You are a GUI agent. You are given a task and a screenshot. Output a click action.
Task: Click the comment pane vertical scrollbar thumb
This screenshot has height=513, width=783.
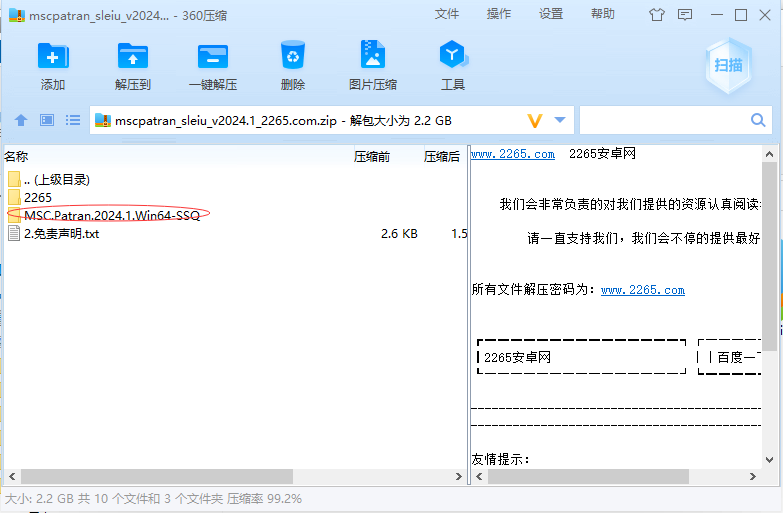point(769,257)
